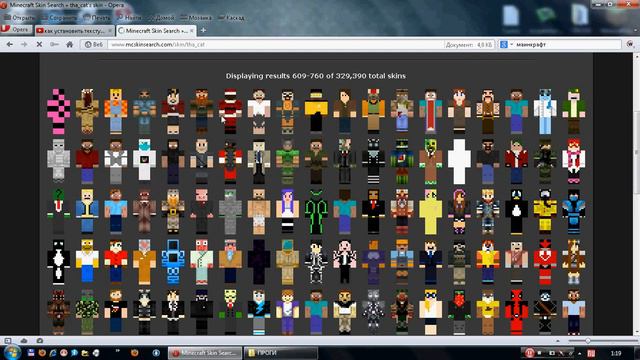The height and width of the screenshot is (360, 640).
Task: Go forward with the forward arrow
Action: pyautogui.click(x=24, y=44)
